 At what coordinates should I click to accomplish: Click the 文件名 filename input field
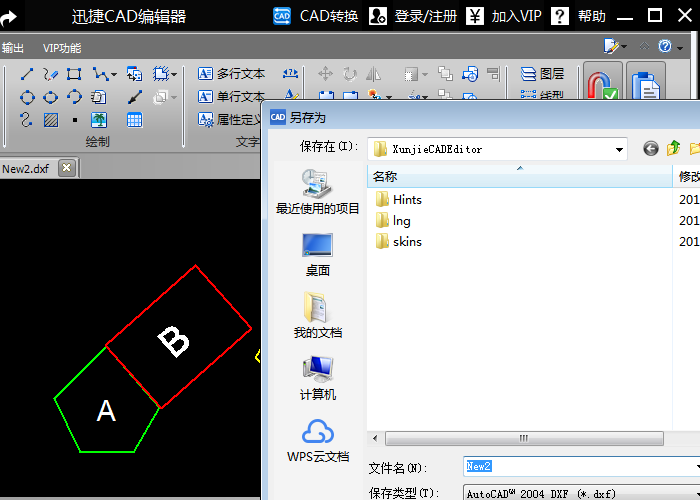tap(580, 467)
